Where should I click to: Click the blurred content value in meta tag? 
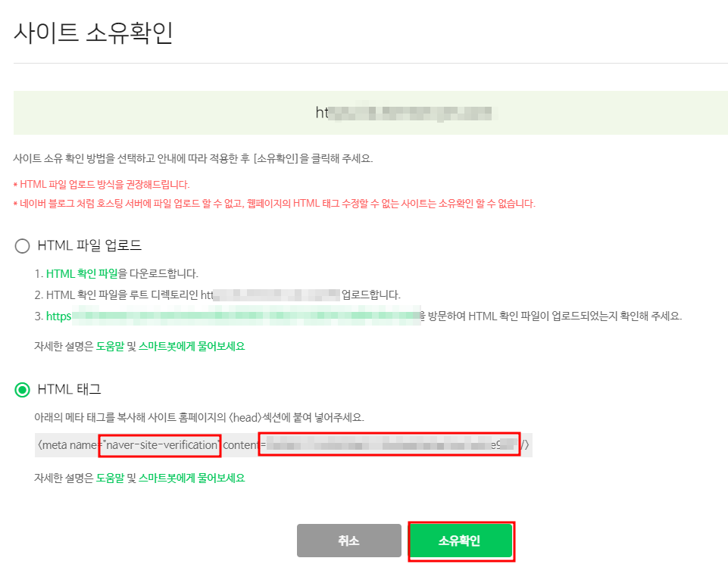click(389, 445)
